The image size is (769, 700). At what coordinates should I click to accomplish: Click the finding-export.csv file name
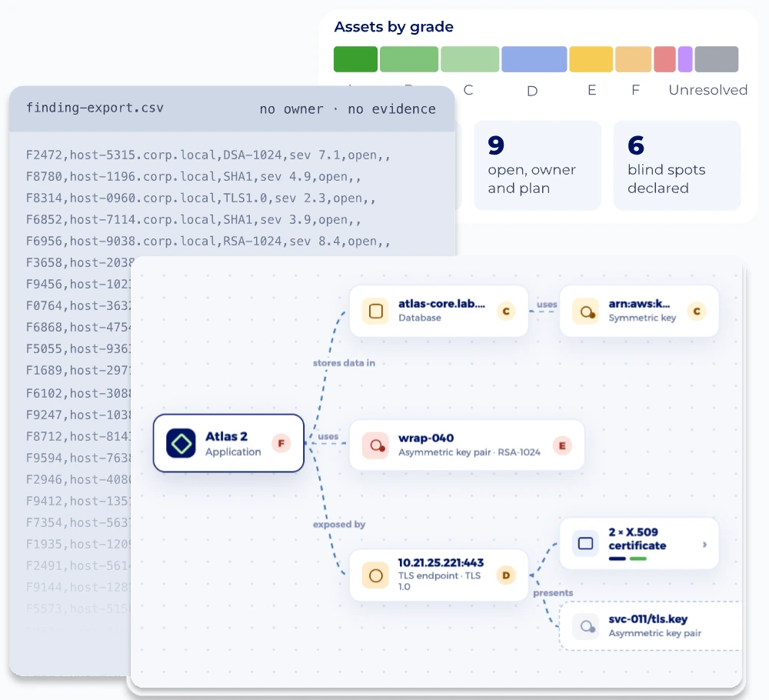[95, 108]
